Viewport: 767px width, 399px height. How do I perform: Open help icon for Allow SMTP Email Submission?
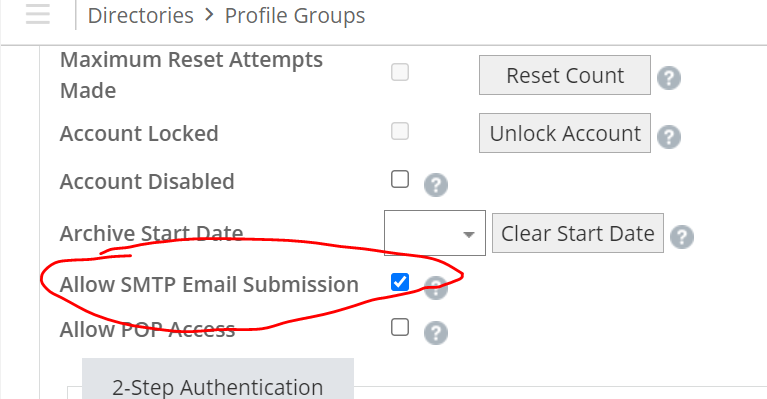tap(436, 288)
